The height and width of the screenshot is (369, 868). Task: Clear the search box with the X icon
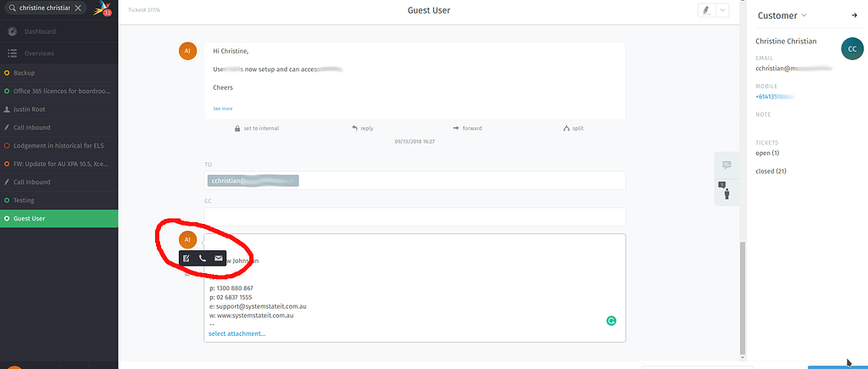[x=78, y=8]
